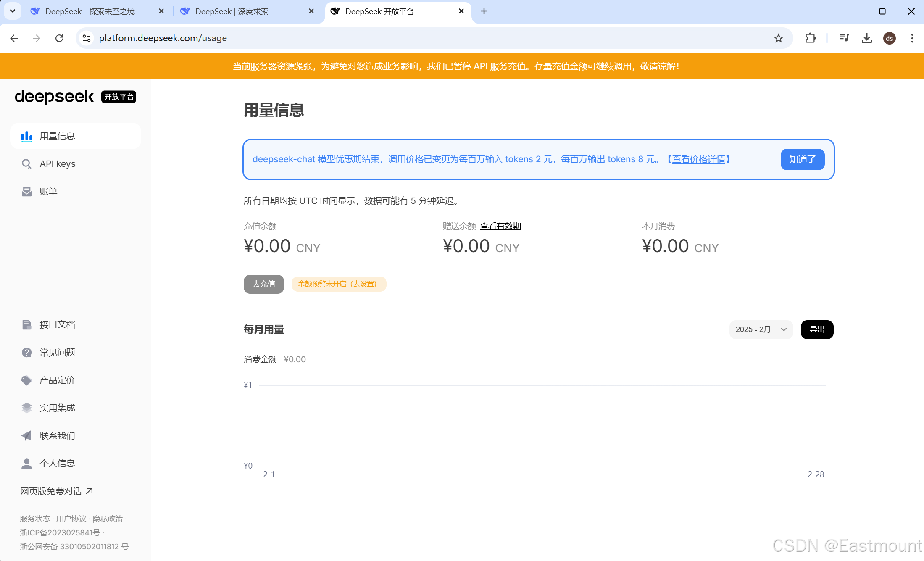Image resolution: width=924 pixels, height=561 pixels.
Task: Open the tab search chevron dropdown
Action: click(x=13, y=11)
